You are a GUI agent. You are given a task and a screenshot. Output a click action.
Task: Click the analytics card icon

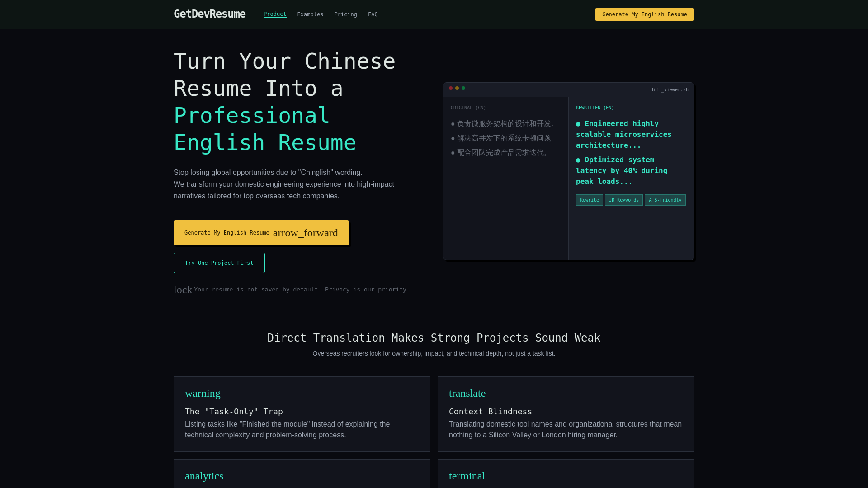click(204, 476)
